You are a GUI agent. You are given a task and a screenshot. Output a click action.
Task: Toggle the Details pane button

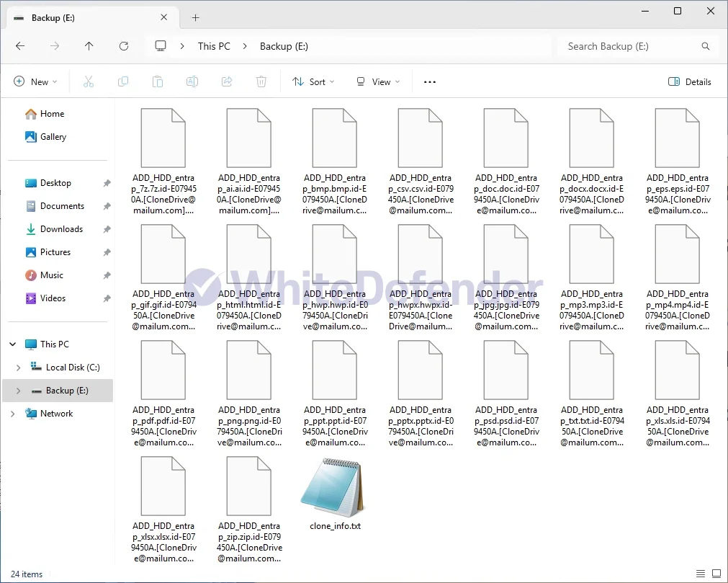pyautogui.click(x=689, y=82)
